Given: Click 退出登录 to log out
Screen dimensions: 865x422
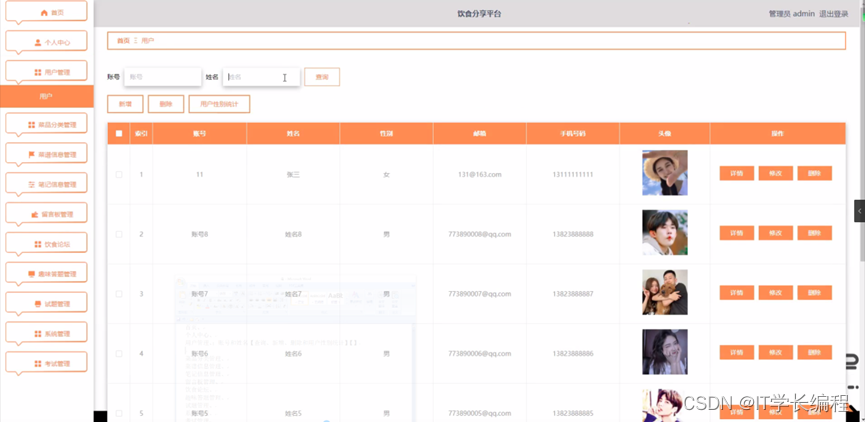Looking at the screenshot, I should 834,14.
